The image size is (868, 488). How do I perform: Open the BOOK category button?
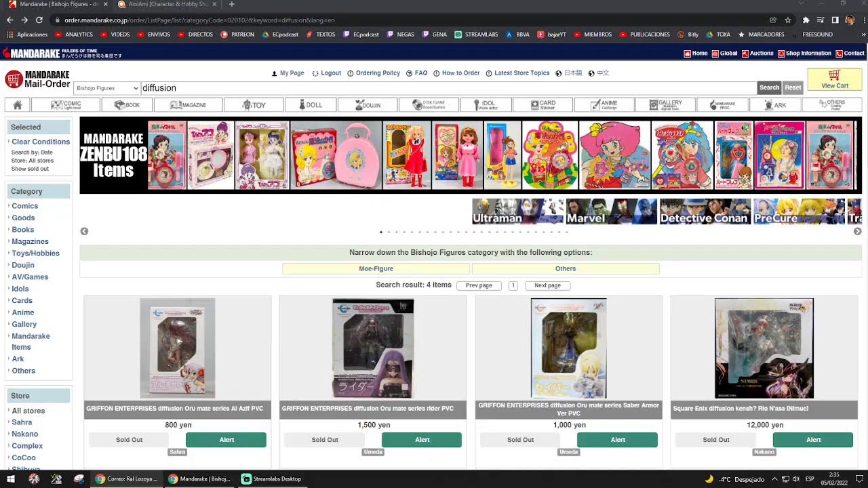coord(127,105)
